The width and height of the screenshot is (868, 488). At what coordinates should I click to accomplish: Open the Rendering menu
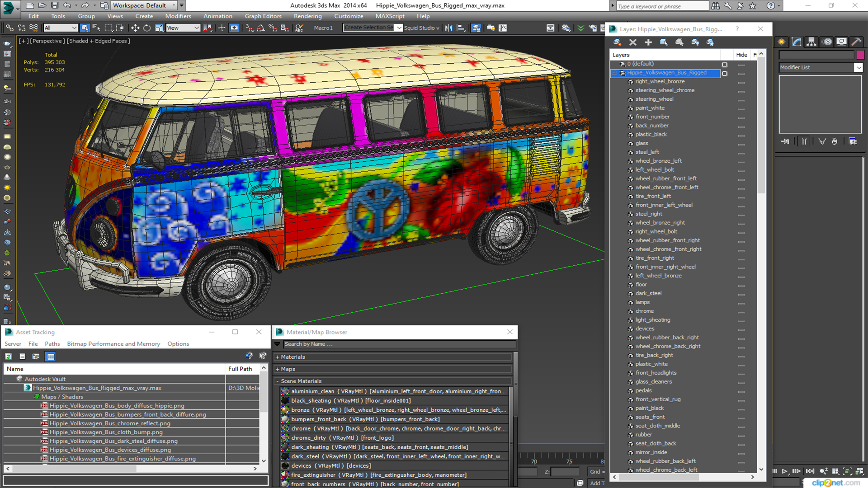pos(307,16)
